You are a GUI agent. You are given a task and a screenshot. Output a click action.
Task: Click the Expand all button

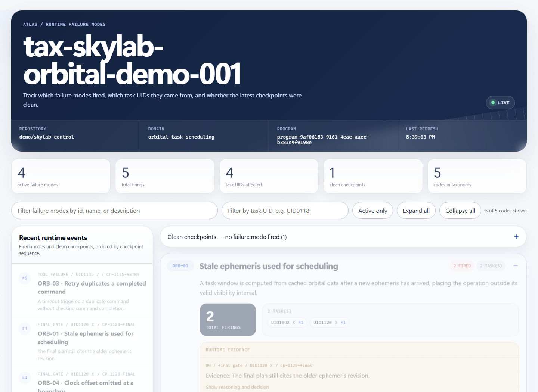416,211
